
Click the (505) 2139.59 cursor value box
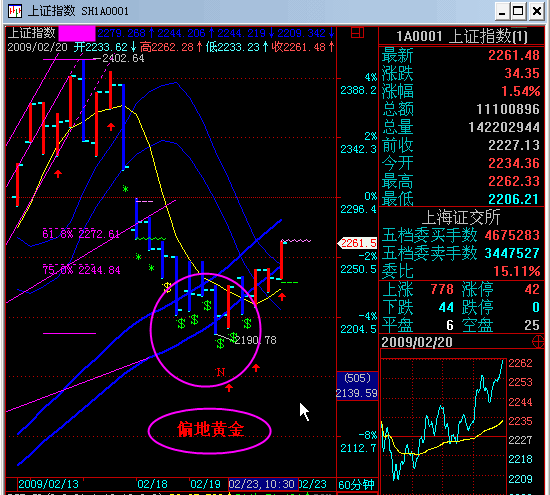(x=357, y=385)
